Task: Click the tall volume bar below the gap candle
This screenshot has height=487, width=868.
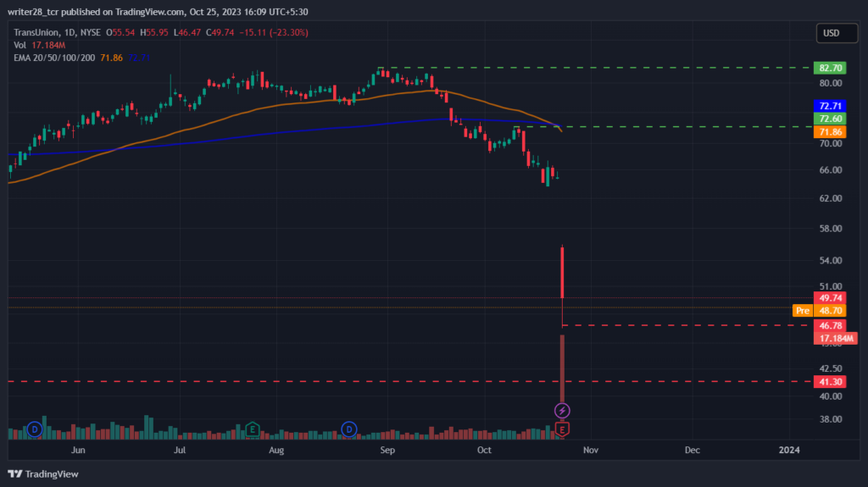Action: point(563,368)
